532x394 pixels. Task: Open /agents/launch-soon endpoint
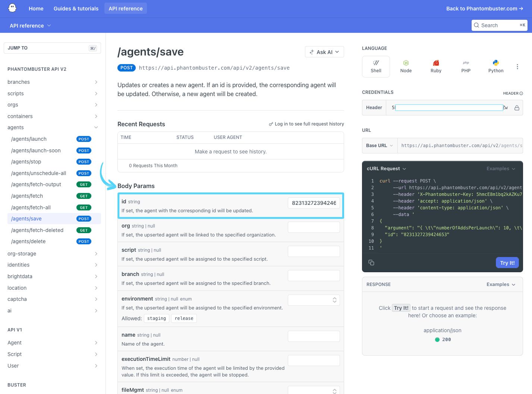tap(36, 150)
